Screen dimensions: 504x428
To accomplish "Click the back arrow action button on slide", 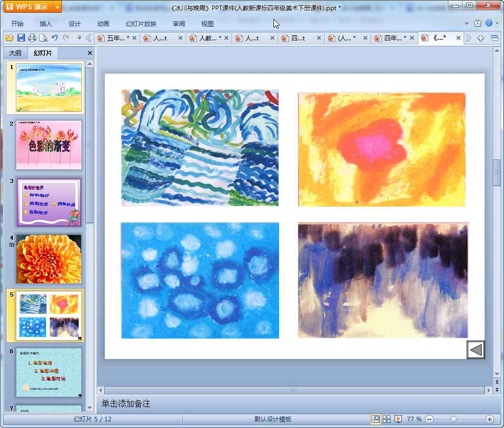I will point(476,350).
